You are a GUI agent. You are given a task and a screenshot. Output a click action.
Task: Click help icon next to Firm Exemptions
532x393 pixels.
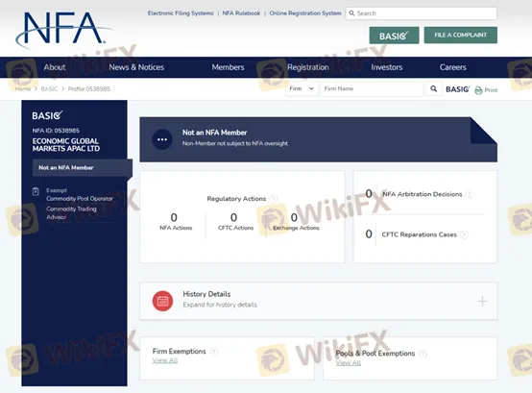click(213, 352)
